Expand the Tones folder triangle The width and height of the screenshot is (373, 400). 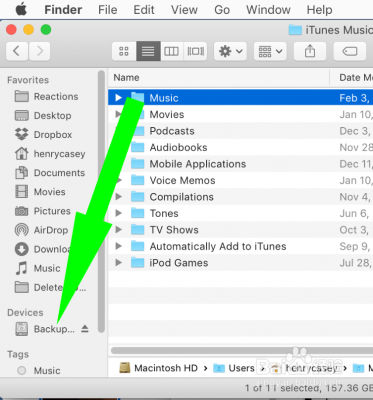118,213
